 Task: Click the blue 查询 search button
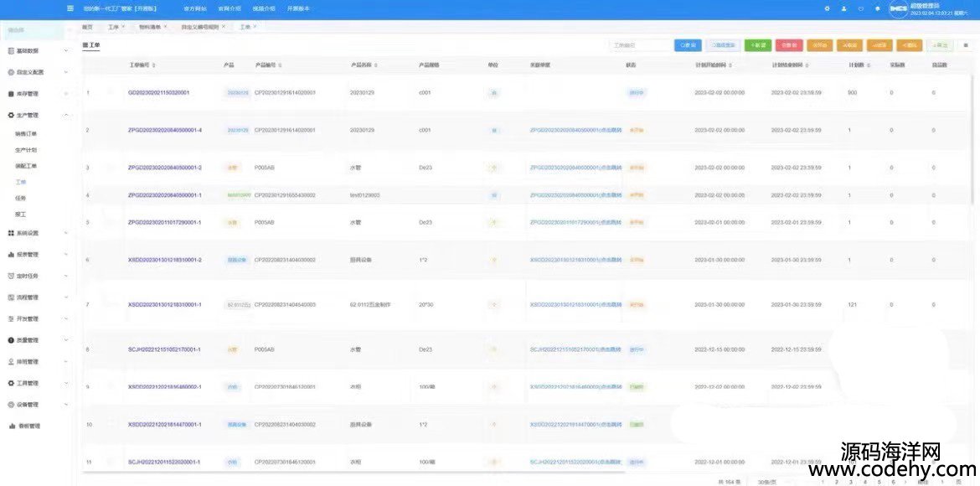tap(688, 45)
